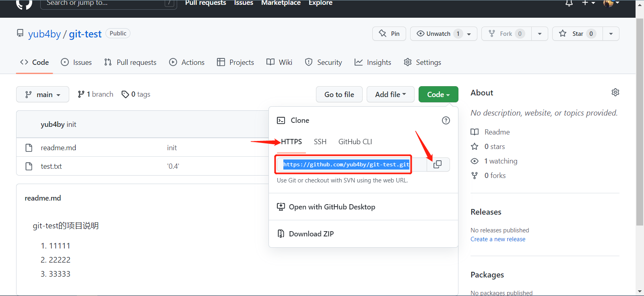Open the Actions tab
The width and height of the screenshot is (644, 296).
click(x=187, y=62)
